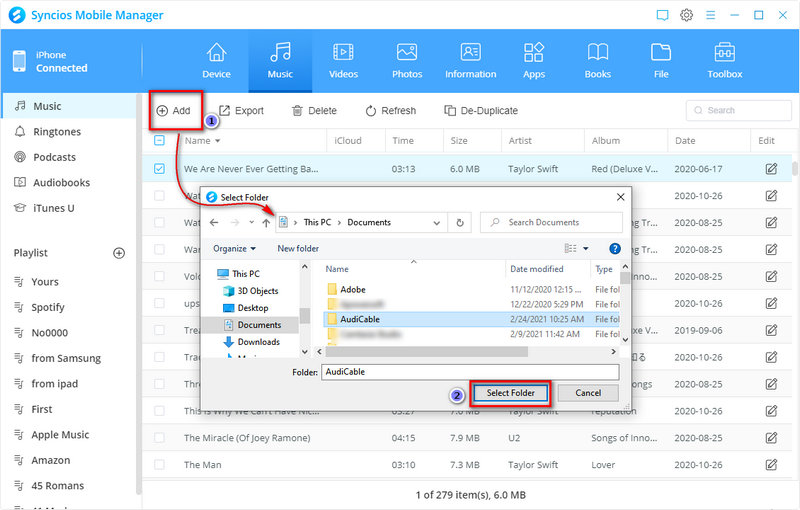
Task: Refresh the music list
Action: (391, 111)
